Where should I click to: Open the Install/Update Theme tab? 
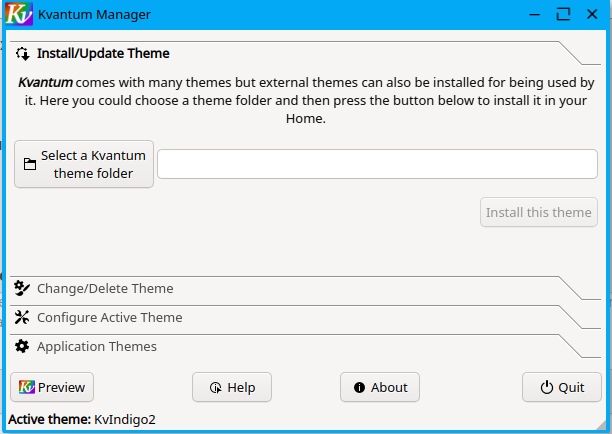tap(305, 53)
